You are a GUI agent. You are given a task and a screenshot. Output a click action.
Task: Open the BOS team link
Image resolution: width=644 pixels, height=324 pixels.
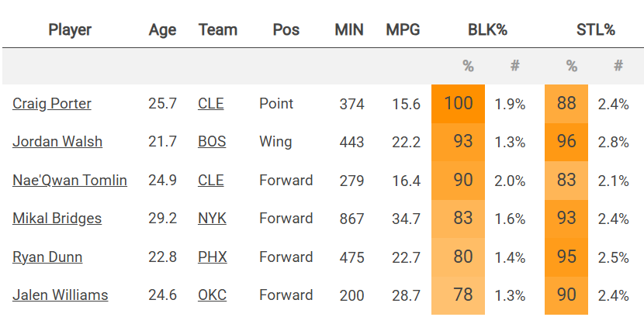211,142
